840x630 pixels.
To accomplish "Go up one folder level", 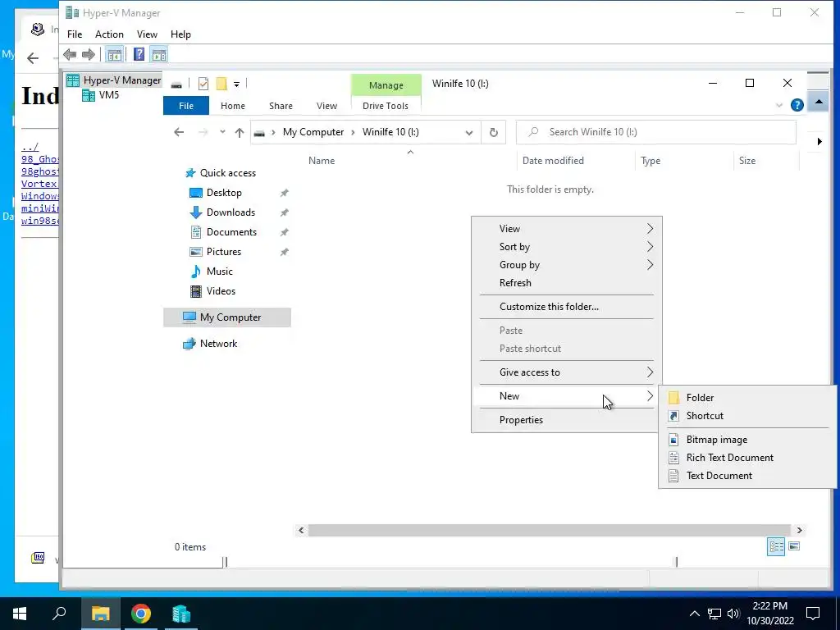I will point(240,132).
